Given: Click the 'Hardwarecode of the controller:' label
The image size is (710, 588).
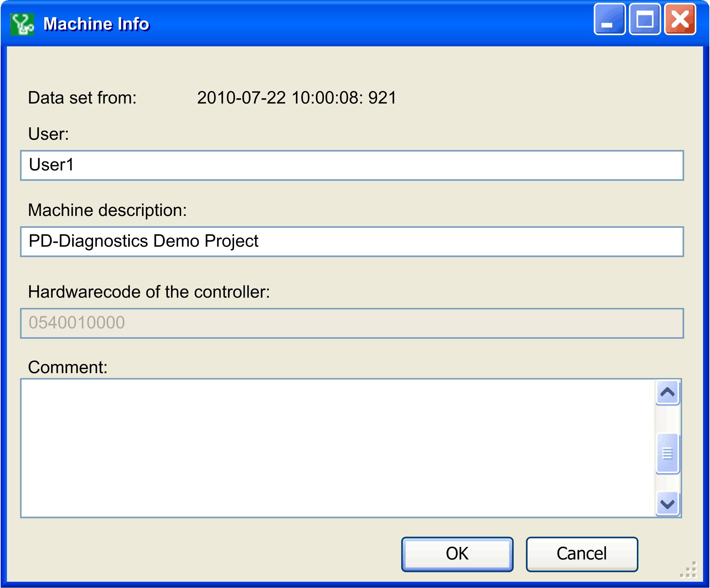Looking at the screenshot, I should pyautogui.click(x=149, y=292).
